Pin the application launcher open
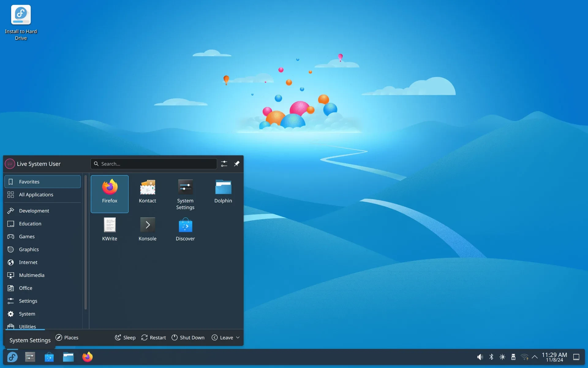Screen dimensions: 588x368 click(x=236, y=164)
